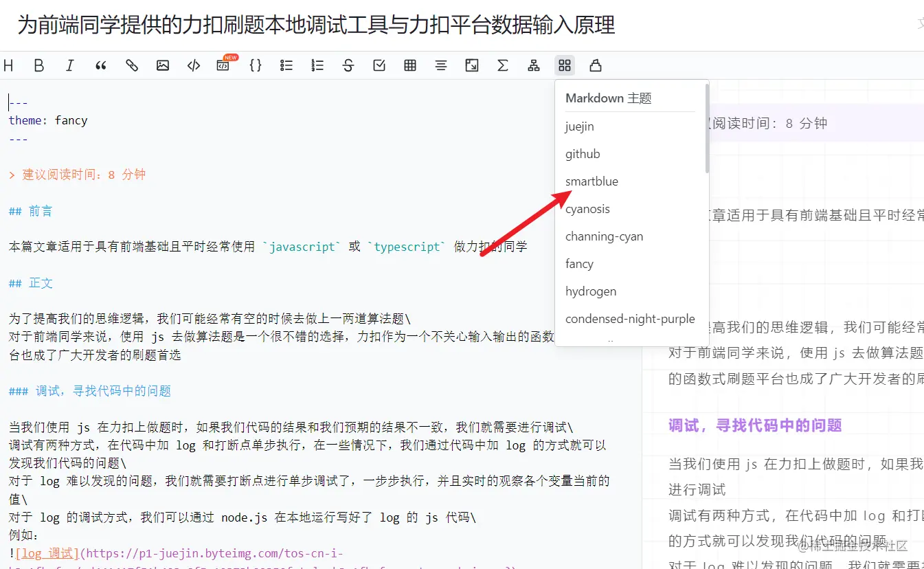Select the smartblue Markdown theme
The image size is (924, 569).
tap(591, 181)
